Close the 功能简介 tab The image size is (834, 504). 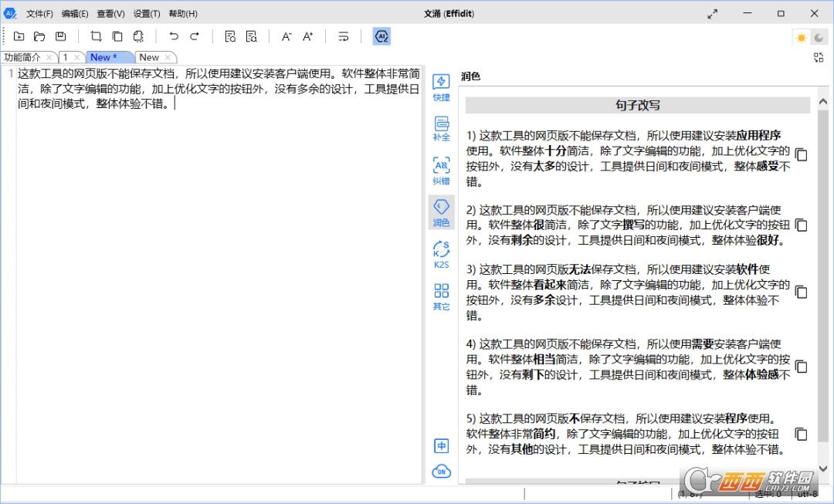point(49,57)
